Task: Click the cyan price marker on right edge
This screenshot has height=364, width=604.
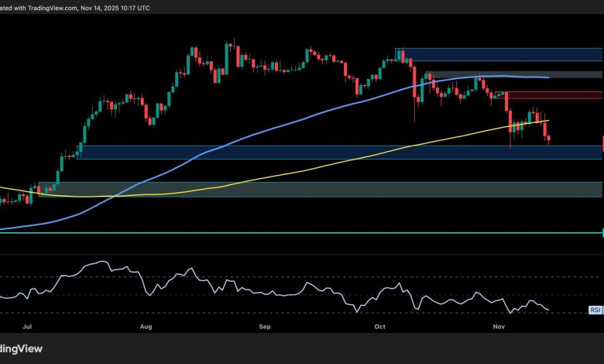Action: click(602, 232)
